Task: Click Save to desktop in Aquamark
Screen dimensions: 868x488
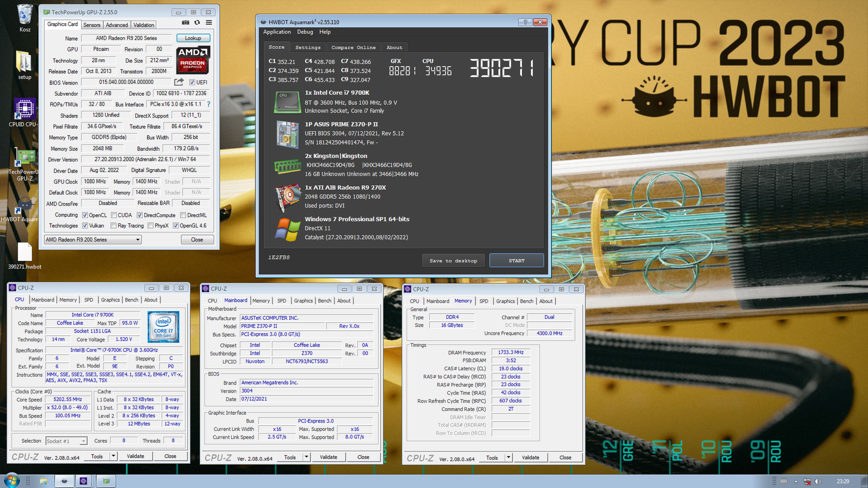Action: point(453,261)
